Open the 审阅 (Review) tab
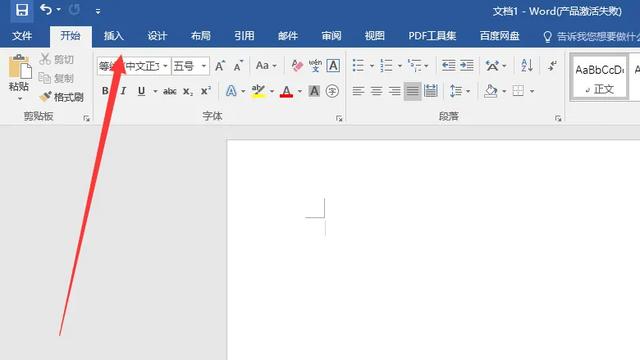Image resolution: width=640 pixels, height=360 pixels. click(331, 36)
